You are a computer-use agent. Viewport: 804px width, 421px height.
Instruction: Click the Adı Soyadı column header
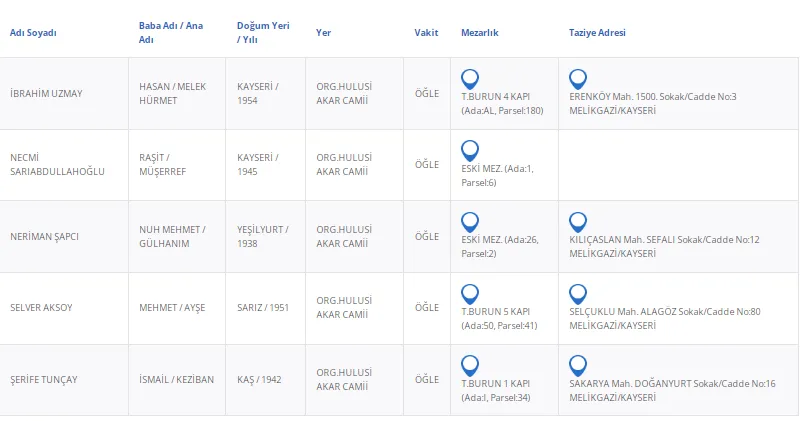33,33
